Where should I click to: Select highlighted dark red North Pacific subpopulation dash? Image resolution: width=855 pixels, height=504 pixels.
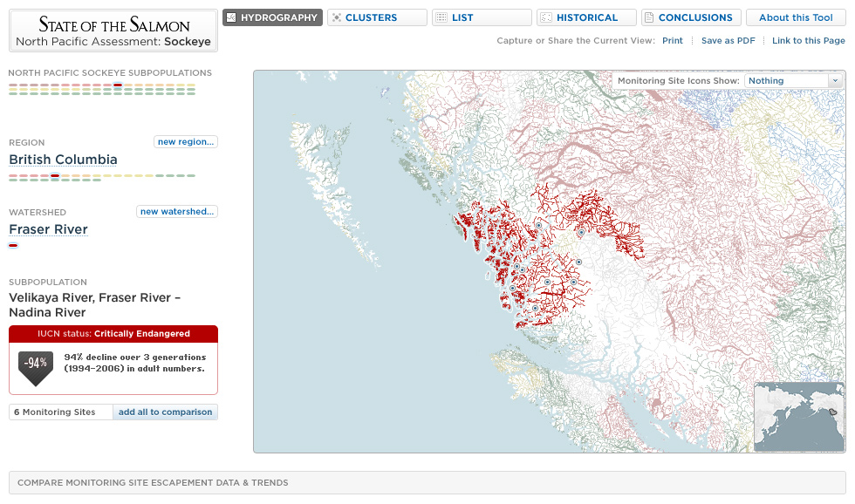[118, 85]
